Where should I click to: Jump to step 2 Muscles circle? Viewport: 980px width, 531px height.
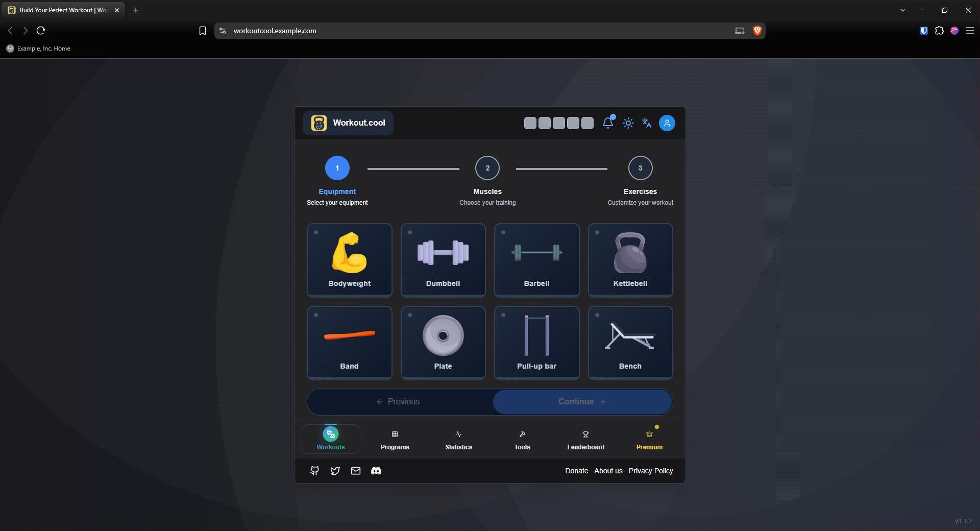[487, 168]
